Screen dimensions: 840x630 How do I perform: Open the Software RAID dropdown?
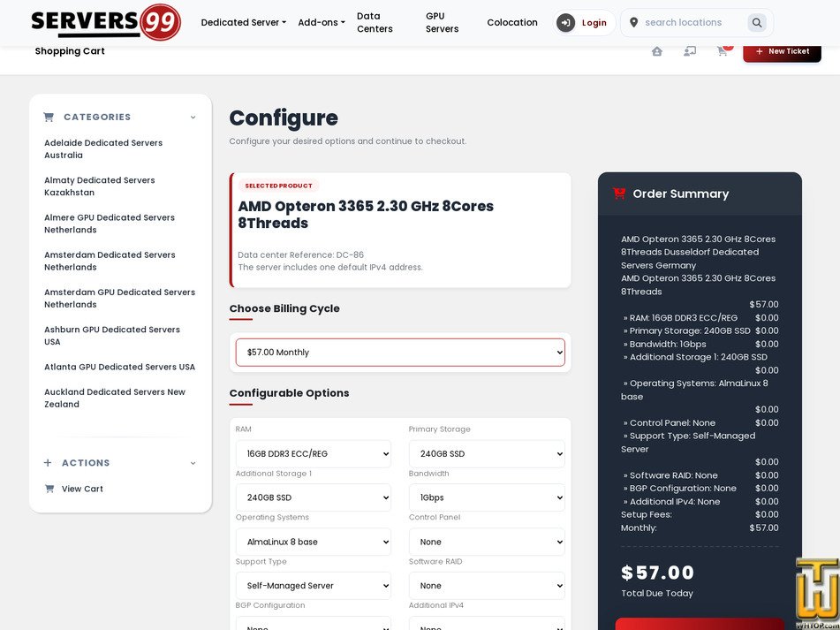487,586
